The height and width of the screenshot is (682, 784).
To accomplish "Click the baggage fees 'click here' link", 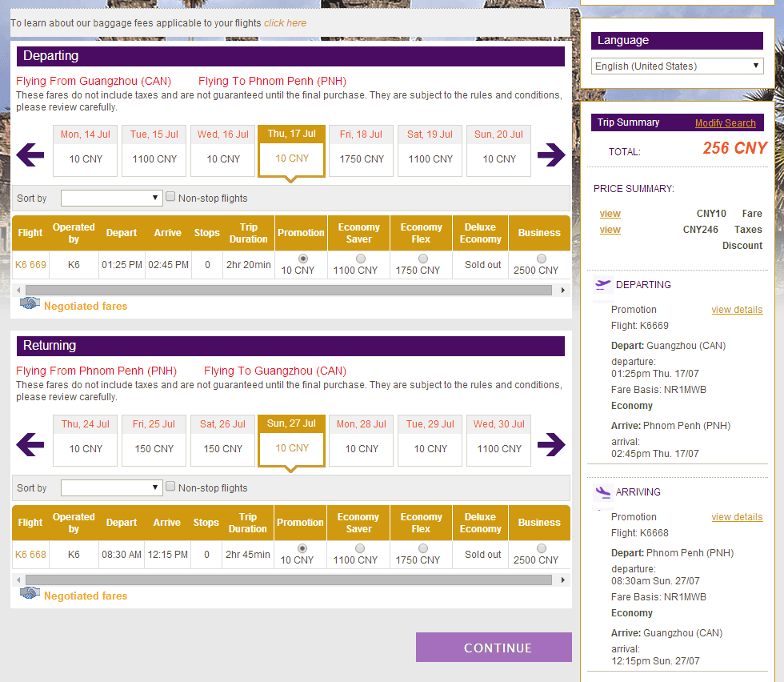I will tap(285, 23).
